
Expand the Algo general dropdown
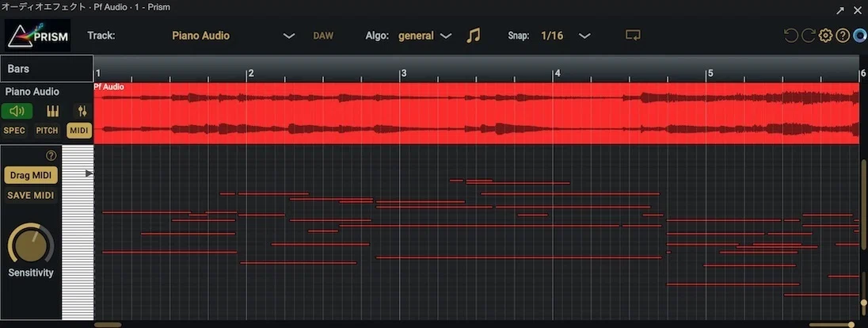tap(446, 36)
